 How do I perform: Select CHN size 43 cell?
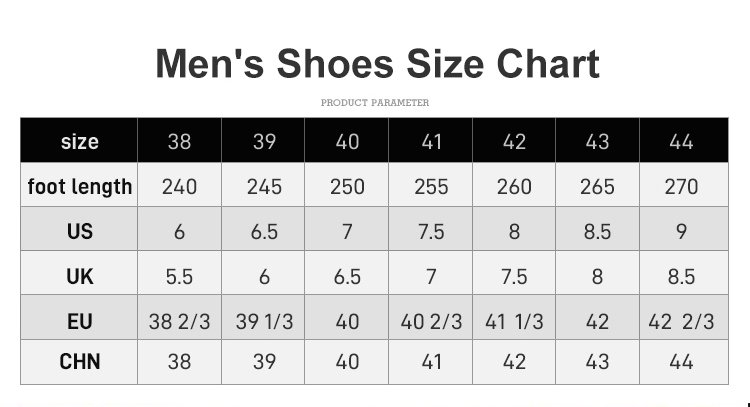coord(597,362)
